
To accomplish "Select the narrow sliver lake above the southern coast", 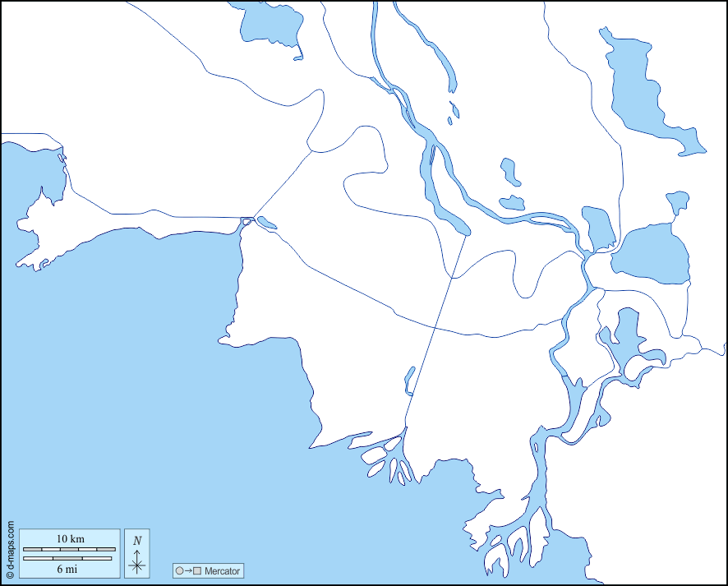I will (x=409, y=380).
